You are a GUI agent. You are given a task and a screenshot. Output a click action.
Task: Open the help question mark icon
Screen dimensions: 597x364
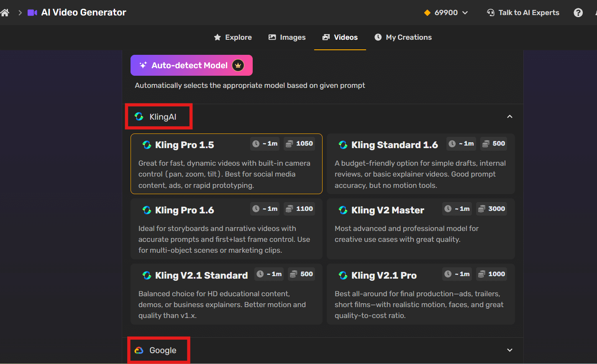[578, 13]
